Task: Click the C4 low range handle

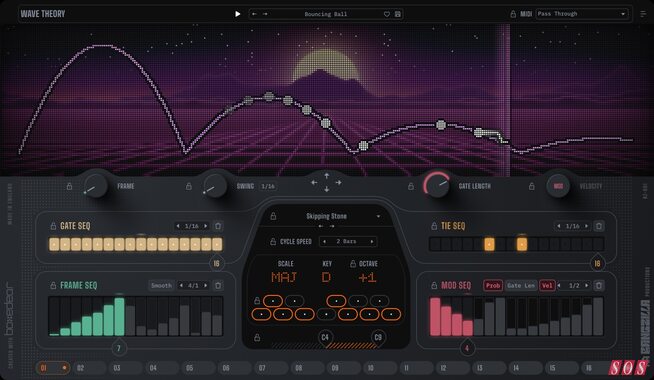Action: 325,337
